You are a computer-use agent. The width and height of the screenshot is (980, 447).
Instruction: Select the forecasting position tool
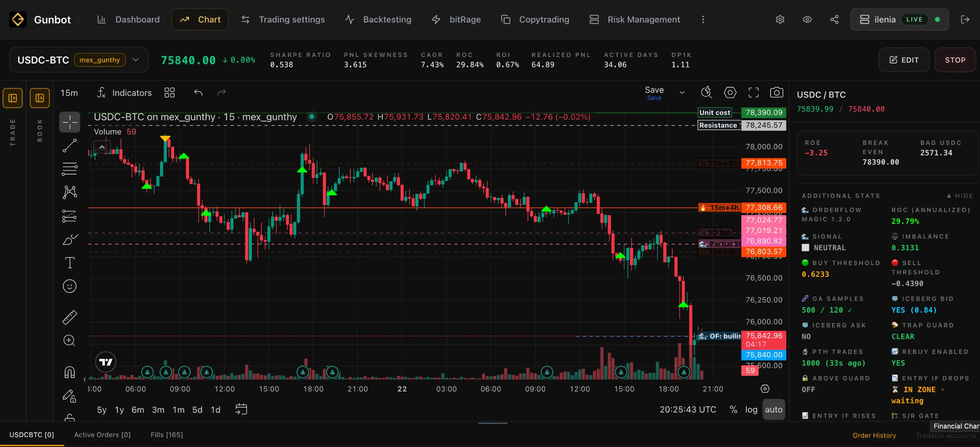pyautogui.click(x=70, y=216)
